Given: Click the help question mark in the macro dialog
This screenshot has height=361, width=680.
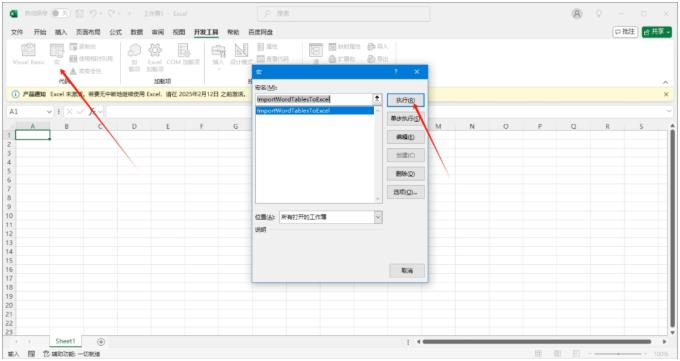Looking at the screenshot, I should click(x=396, y=72).
